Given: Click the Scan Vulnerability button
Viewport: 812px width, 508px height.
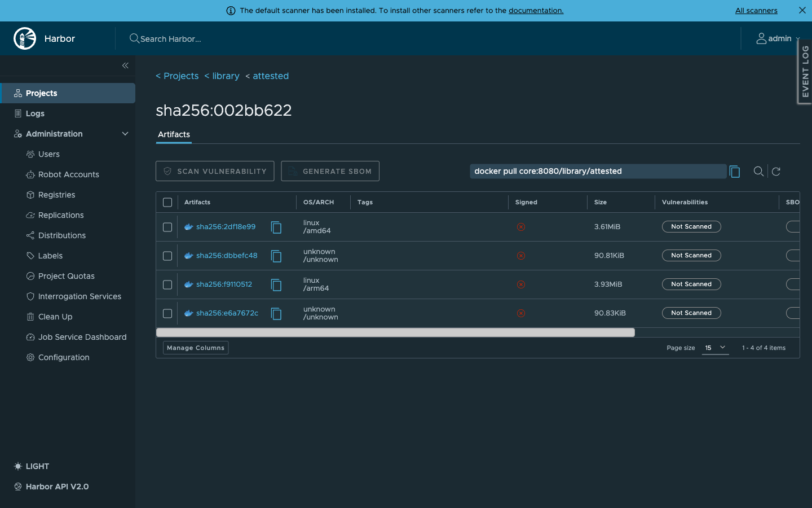Looking at the screenshot, I should click(215, 171).
